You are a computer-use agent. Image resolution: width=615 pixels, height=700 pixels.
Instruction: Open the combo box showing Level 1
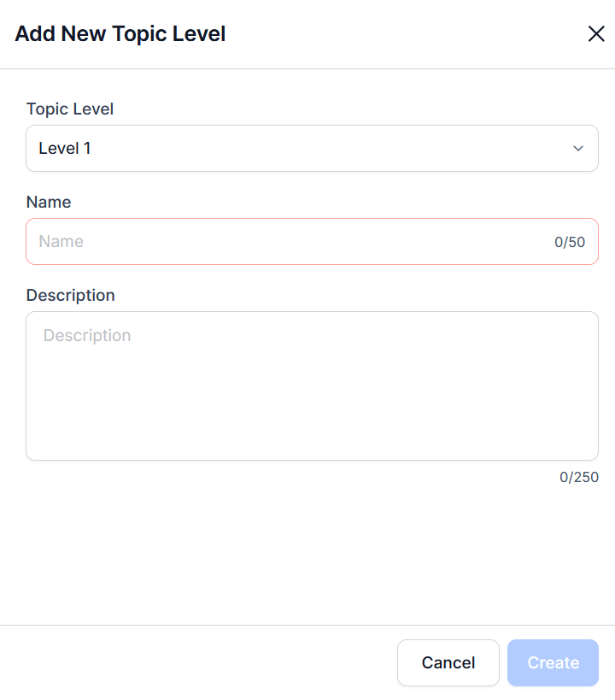[312, 149]
